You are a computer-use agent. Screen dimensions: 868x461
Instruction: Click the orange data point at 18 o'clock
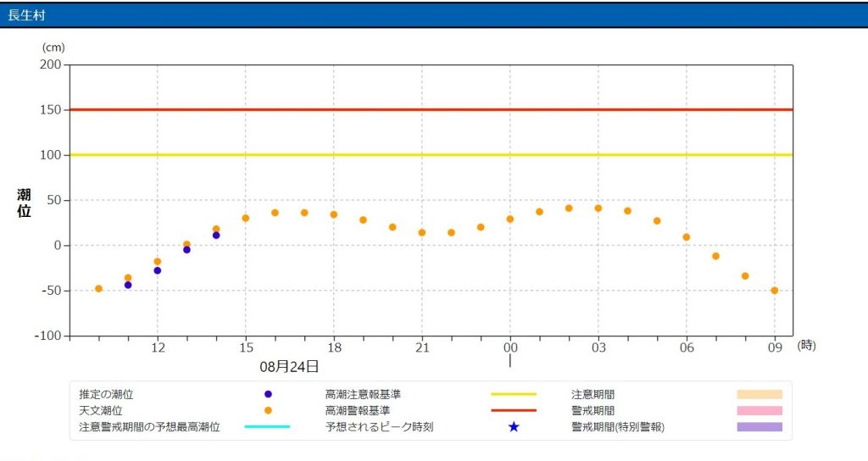(x=334, y=214)
